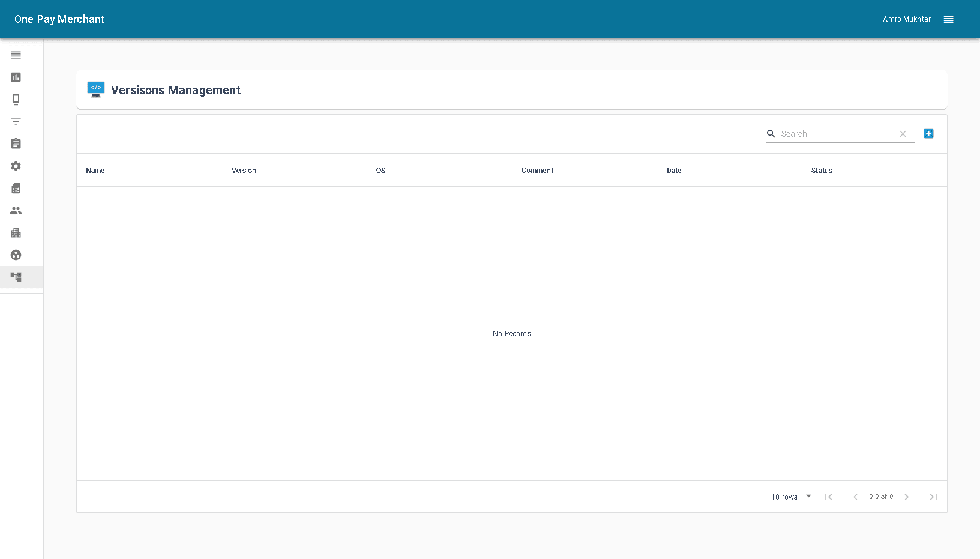The width and height of the screenshot is (980, 559).
Task: Open the settings gear in the sidebar
Action: (16, 166)
